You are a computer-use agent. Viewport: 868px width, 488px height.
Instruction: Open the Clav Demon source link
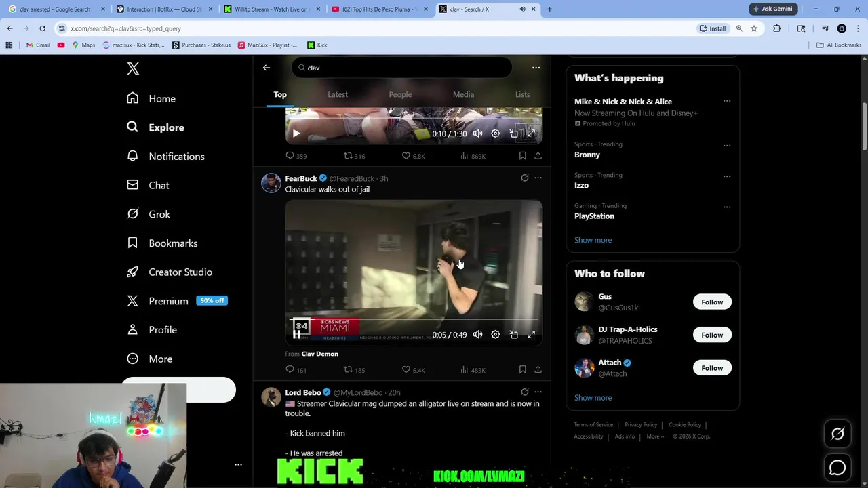pos(319,354)
